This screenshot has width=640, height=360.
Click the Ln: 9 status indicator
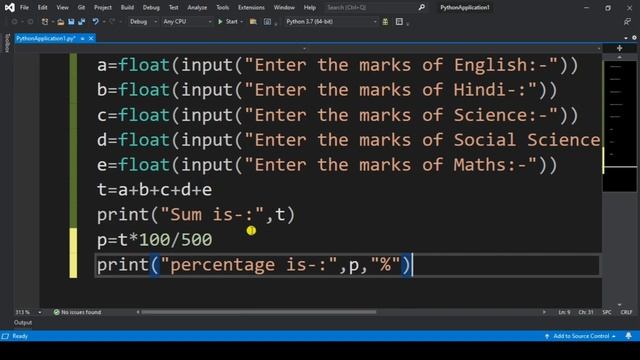pyautogui.click(x=564, y=312)
